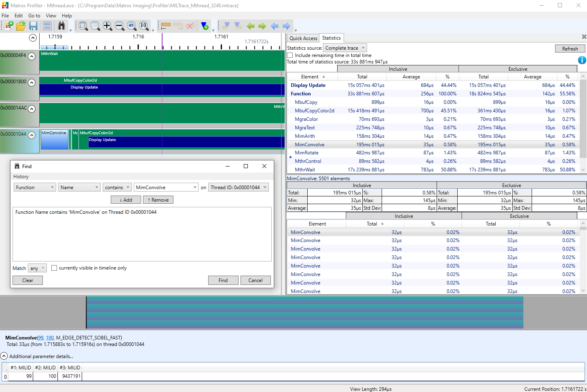Collapse all threads using ruler chevron
Viewport: 587px width, 392px height.
(33, 38)
